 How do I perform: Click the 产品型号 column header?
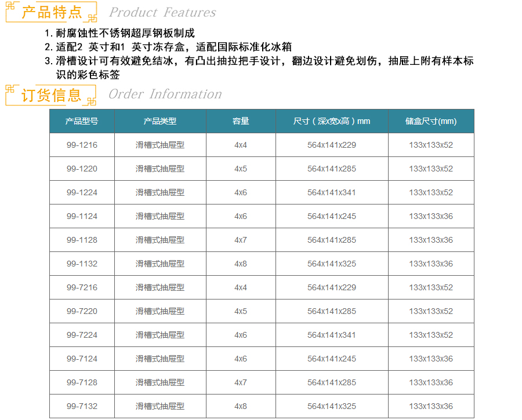[82, 121]
